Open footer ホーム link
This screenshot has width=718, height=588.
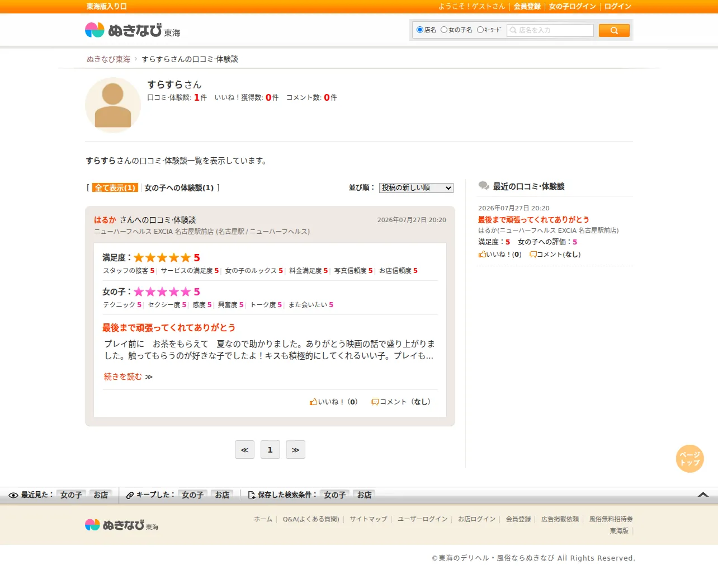click(x=263, y=519)
